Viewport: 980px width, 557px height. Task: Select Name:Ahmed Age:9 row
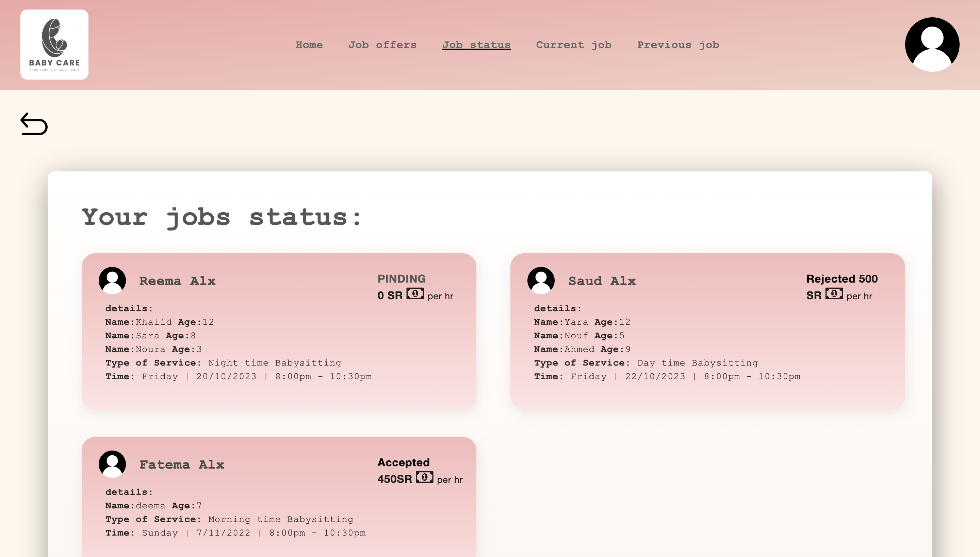point(582,349)
